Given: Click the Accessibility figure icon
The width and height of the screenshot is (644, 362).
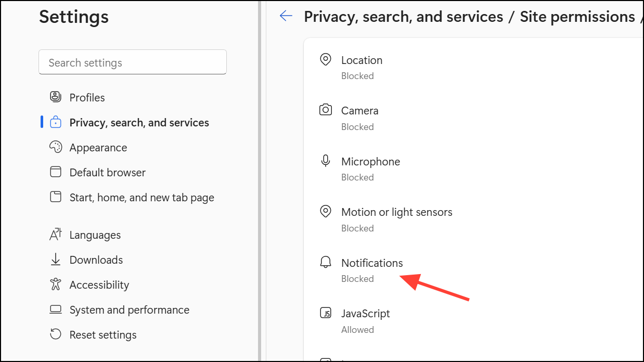Looking at the screenshot, I should (56, 285).
